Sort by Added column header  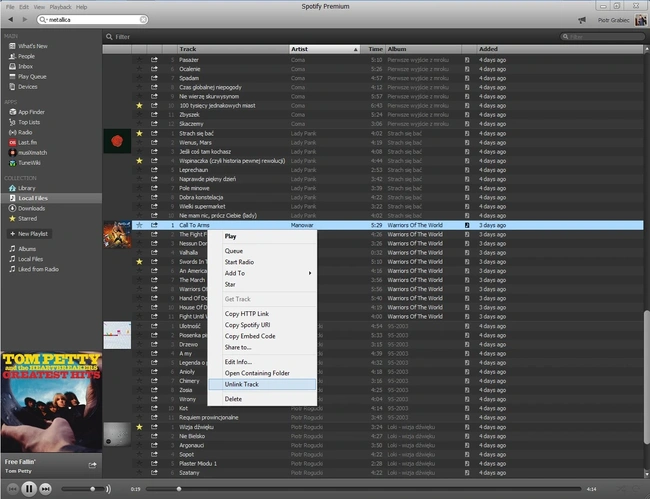coord(560,49)
